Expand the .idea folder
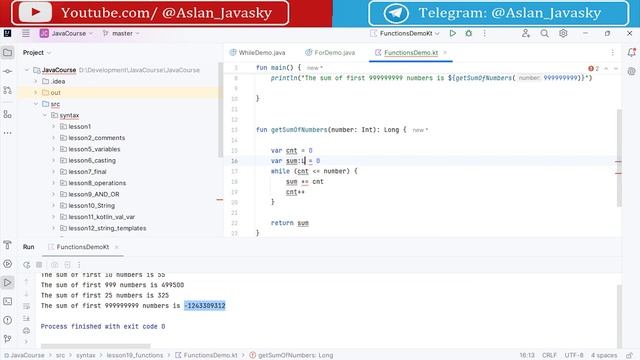This screenshot has width=640, height=360. (36, 81)
